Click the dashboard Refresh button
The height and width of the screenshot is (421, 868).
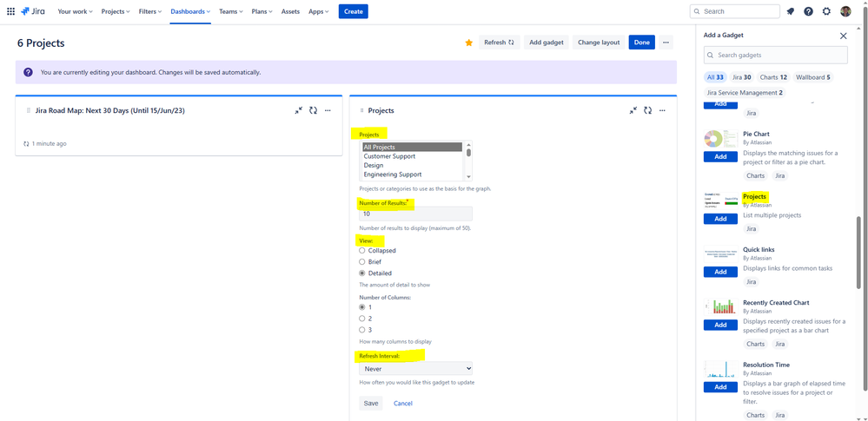coord(500,43)
